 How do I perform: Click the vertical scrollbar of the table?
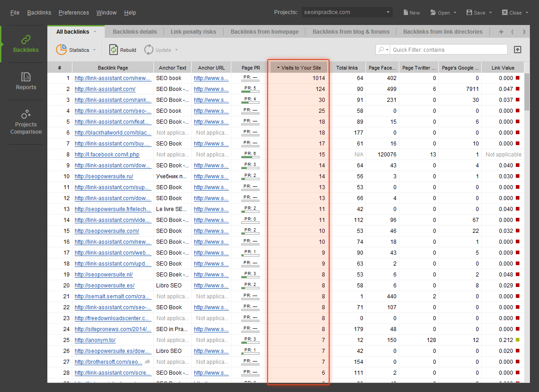[x=527, y=92]
